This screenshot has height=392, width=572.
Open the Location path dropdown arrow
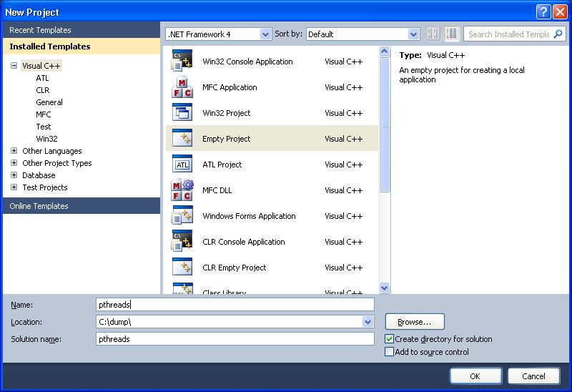(x=368, y=322)
